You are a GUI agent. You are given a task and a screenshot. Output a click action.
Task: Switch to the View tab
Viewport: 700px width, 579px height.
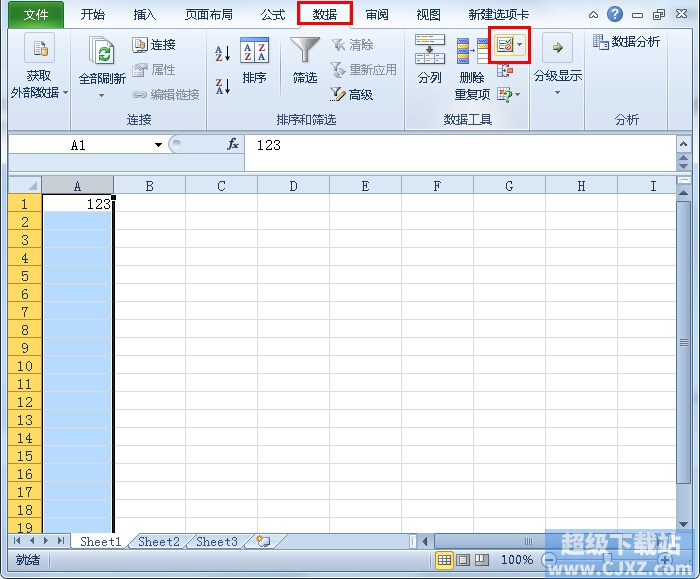(429, 15)
